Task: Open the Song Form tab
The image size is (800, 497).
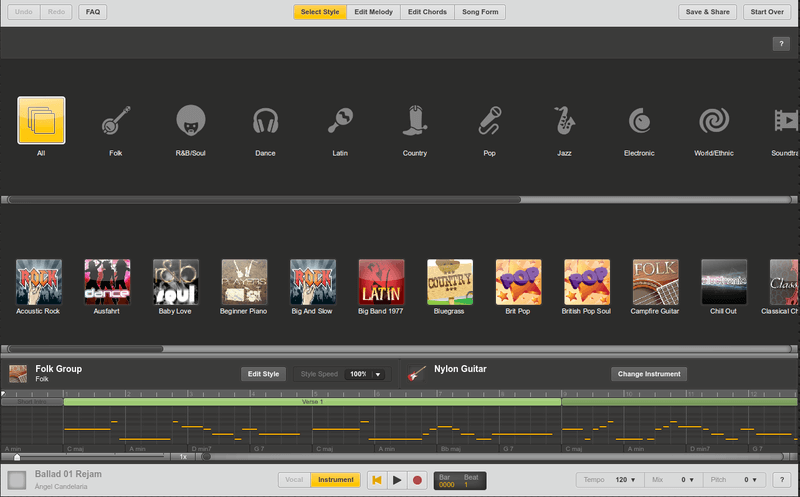Action: pos(480,12)
